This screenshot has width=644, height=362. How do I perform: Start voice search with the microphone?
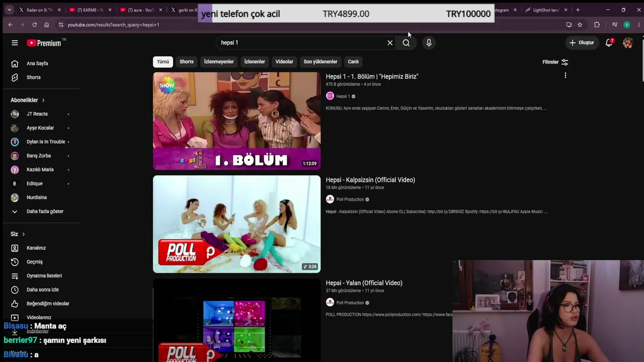(429, 43)
